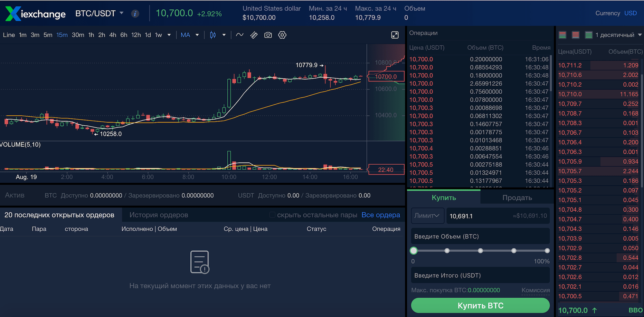Click the iexchange logo
The width and height of the screenshot is (644, 317).
[35, 14]
